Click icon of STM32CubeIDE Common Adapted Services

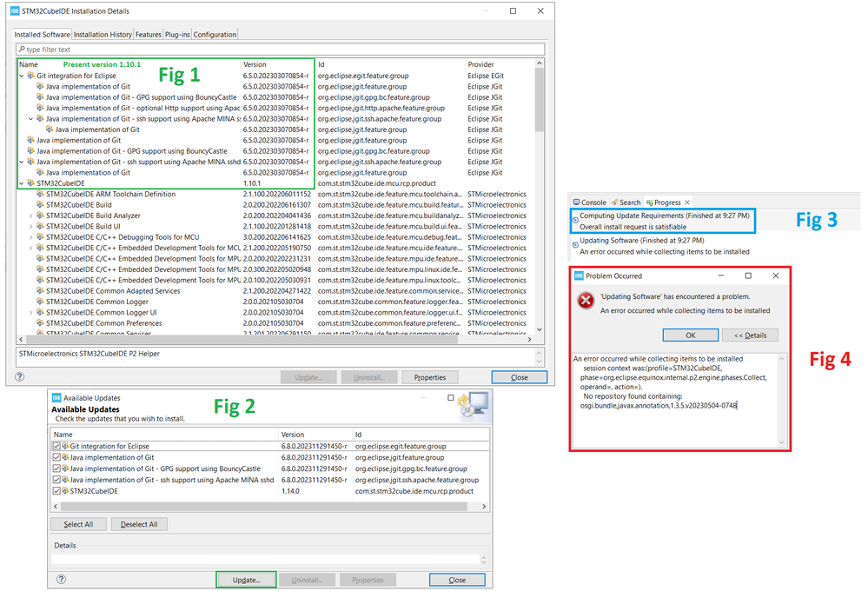pyautogui.click(x=41, y=291)
